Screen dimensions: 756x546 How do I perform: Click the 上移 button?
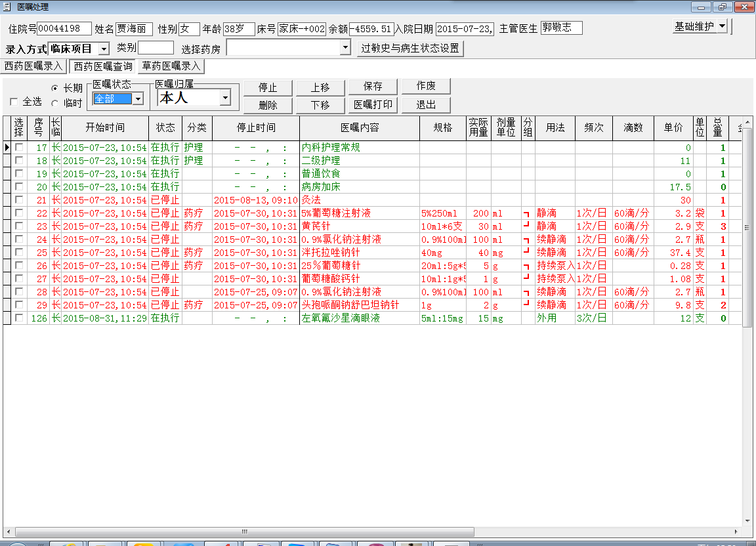320,87
